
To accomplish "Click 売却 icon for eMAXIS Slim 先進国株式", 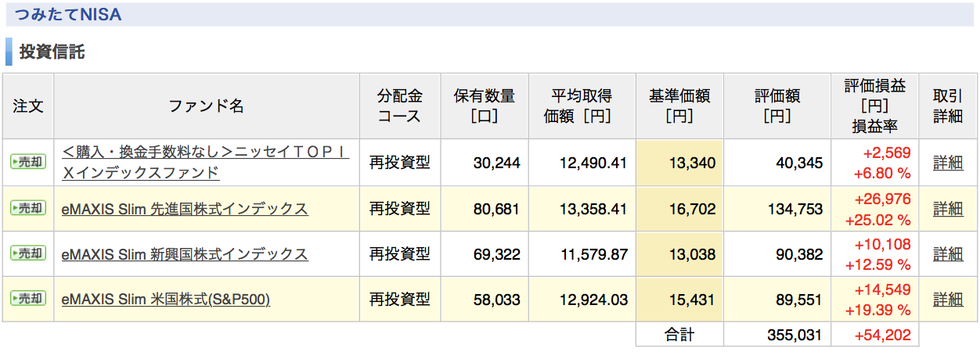I will (28, 207).
